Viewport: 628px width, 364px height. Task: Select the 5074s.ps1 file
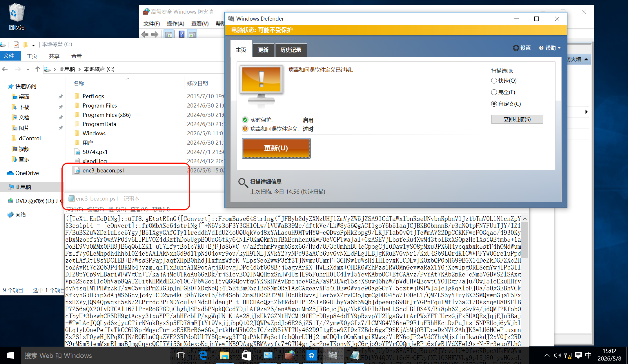(95, 152)
